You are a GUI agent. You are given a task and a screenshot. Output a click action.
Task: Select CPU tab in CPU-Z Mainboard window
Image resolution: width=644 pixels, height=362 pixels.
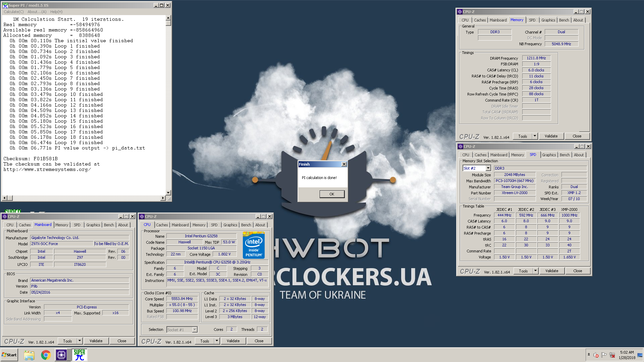[10, 225]
